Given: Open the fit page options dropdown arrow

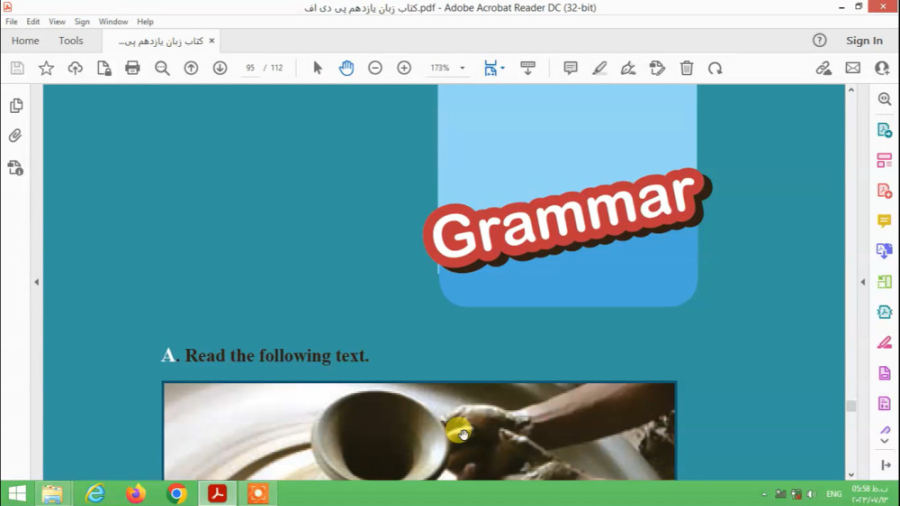Looking at the screenshot, I should point(503,68).
